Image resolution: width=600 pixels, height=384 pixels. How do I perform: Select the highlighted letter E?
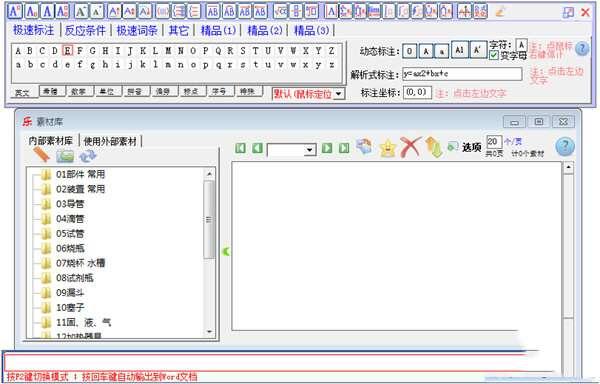point(67,50)
